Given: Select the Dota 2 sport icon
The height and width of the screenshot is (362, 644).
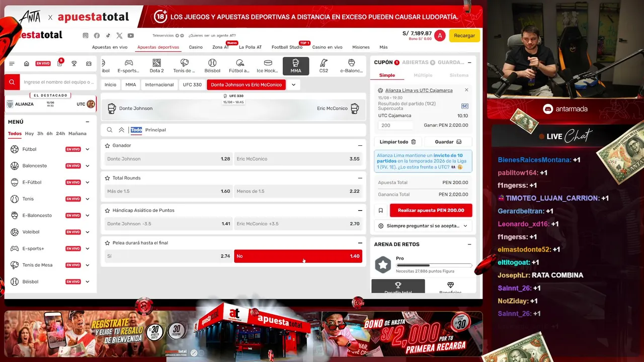Looking at the screenshot, I should [x=156, y=66].
